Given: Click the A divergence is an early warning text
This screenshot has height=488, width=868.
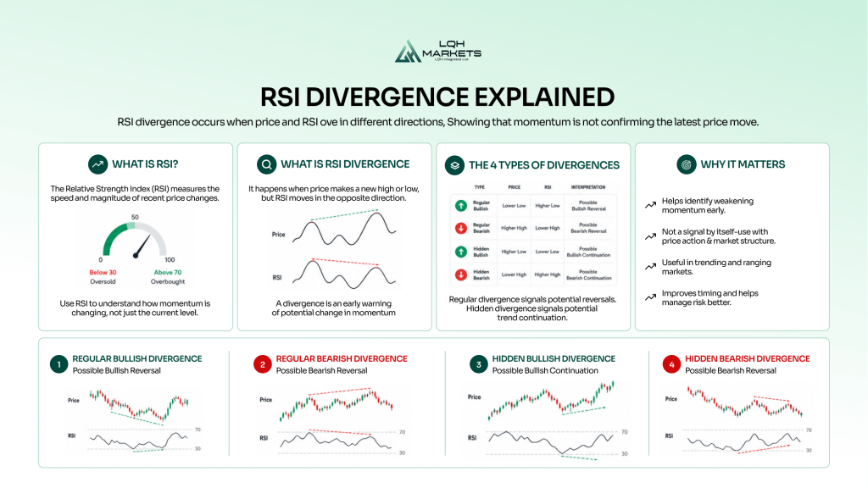Looking at the screenshot, I should pyautogui.click(x=334, y=308).
